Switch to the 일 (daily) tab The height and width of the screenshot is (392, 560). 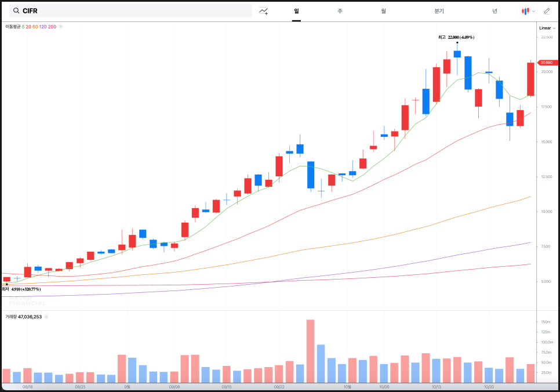click(296, 11)
